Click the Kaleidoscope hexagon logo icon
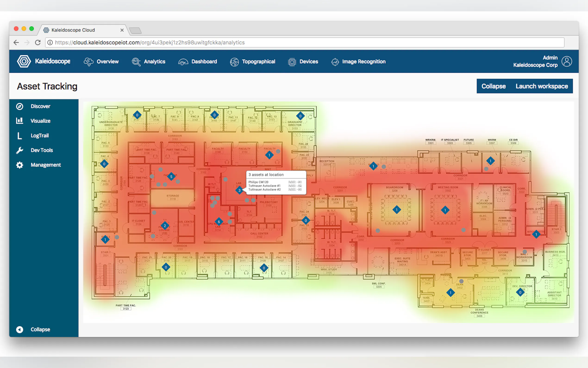The width and height of the screenshot is (588, 368). [x=24, y=61]
